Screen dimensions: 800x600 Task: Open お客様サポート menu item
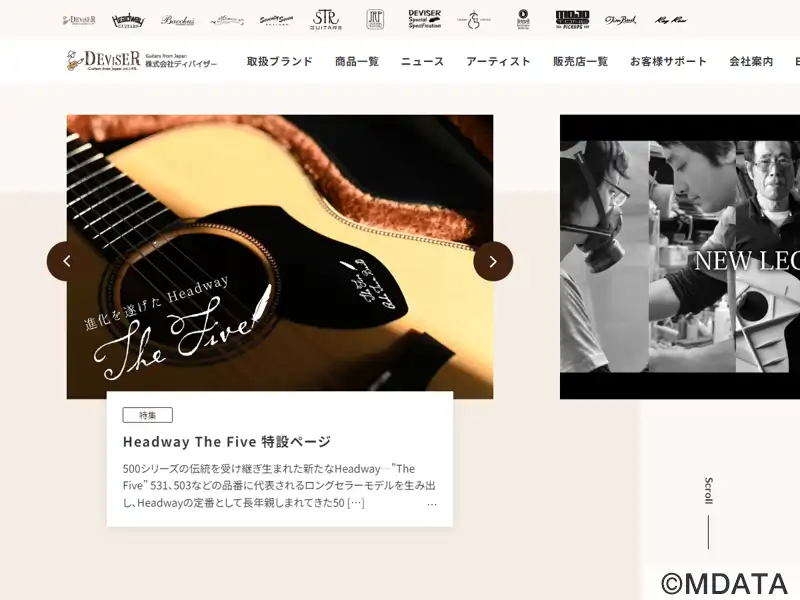click(668, 61)
